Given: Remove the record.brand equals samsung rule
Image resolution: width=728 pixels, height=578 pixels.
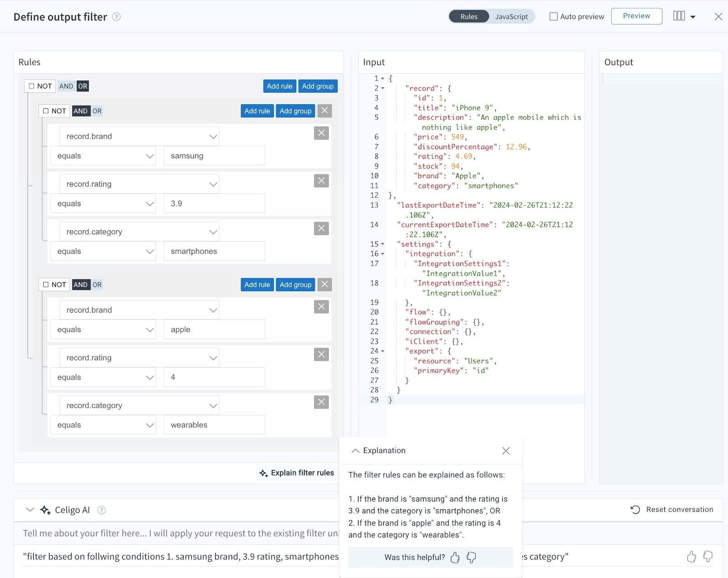Looking at the screenshot, I should click(321, 133).
